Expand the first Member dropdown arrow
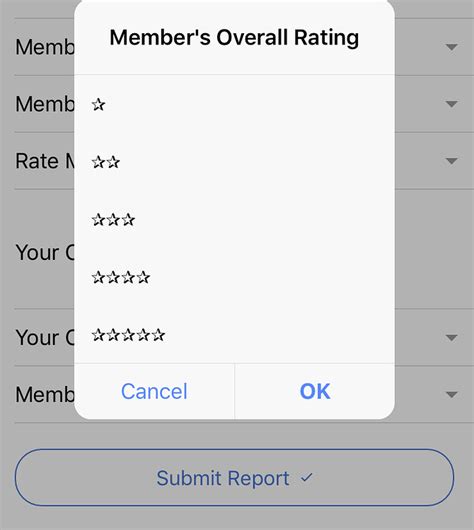This screenshot has width=474, height=530. pyautogui.click(x=451, y=47)
